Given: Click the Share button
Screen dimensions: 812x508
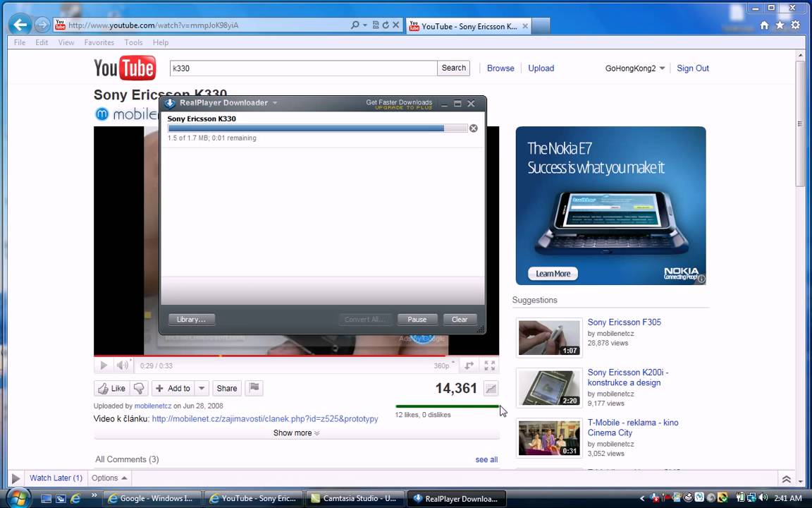Looking at the screenshot, I should pyautogui.click(x=227, y=388).
